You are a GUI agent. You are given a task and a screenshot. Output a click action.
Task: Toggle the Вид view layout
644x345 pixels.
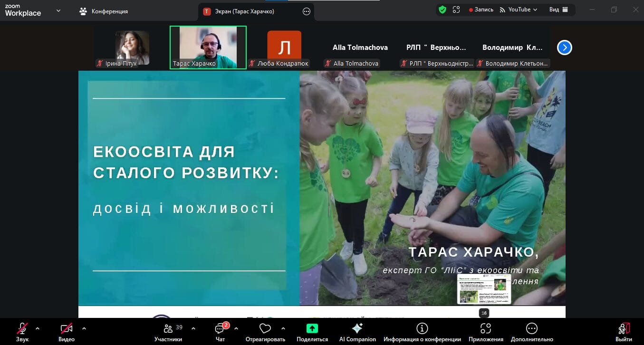(x=558, y=10)
